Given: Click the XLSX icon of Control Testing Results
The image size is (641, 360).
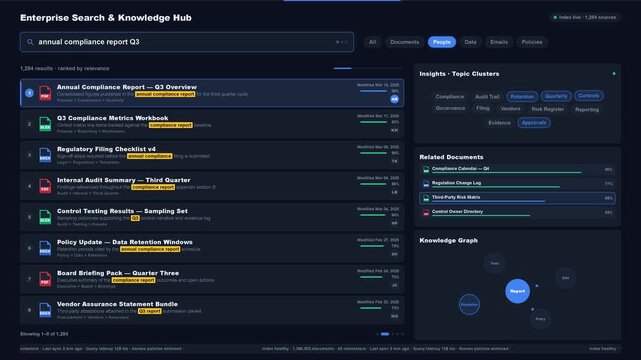Looking at the screenshot, I should pyautogui.click(x=45, y=217).
